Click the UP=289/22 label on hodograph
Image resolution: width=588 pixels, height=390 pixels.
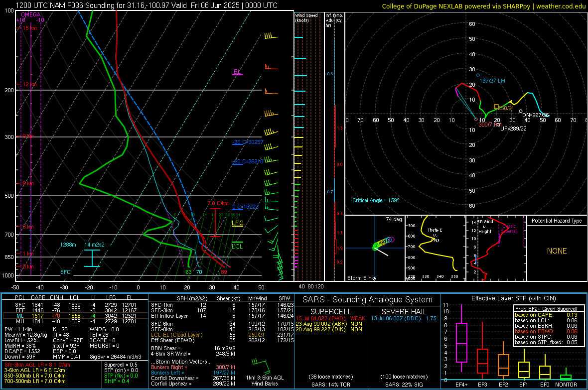coord(513,128)
